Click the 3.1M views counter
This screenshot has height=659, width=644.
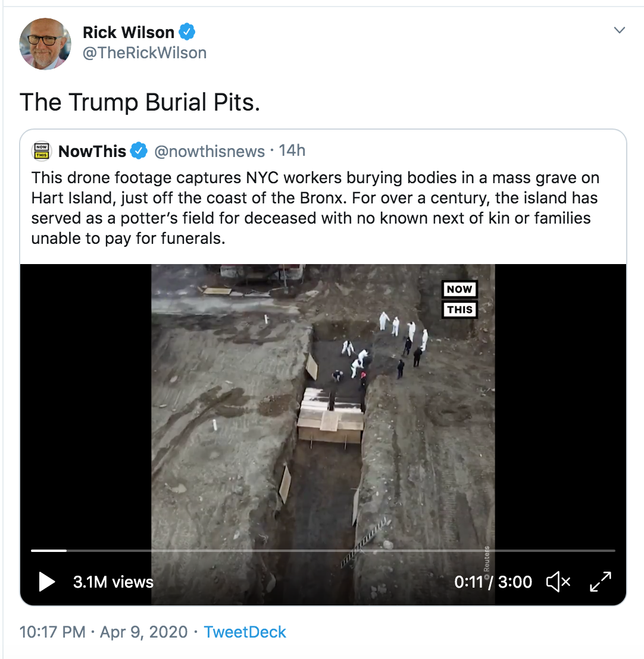(113, 582)
